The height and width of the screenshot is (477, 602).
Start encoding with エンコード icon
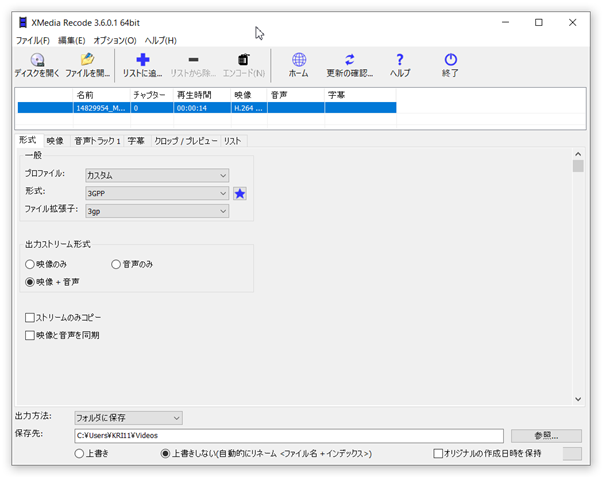244,65
